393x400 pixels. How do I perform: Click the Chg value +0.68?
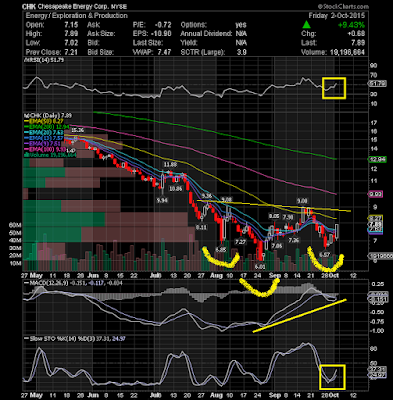tap(356, 34)
